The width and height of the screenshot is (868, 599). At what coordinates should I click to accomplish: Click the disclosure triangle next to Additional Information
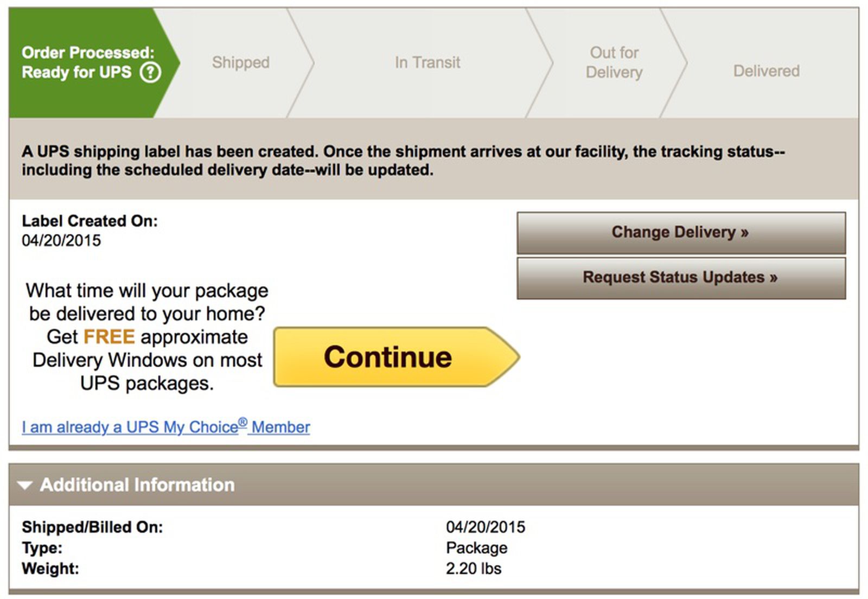point(24,486)
